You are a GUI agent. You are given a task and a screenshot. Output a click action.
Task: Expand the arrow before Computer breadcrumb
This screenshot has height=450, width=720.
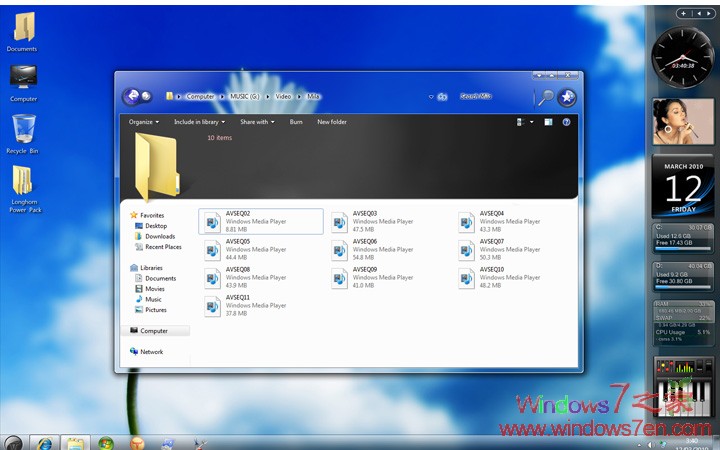tap(179, 96)
